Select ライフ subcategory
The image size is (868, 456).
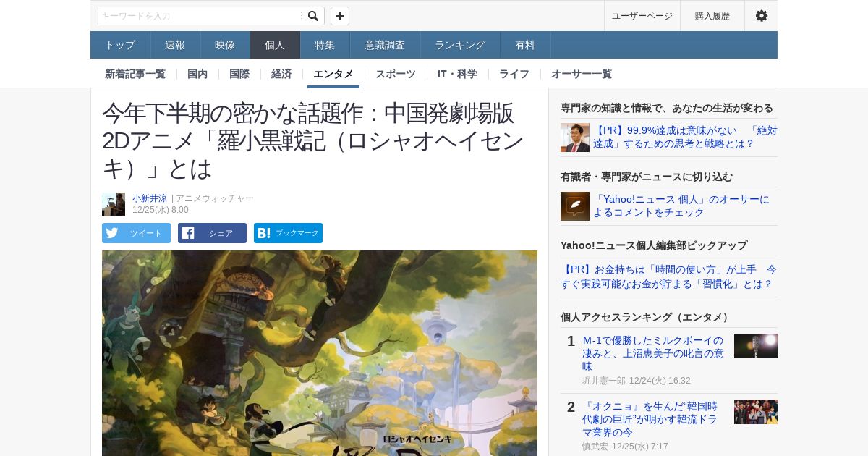(514, 74)
